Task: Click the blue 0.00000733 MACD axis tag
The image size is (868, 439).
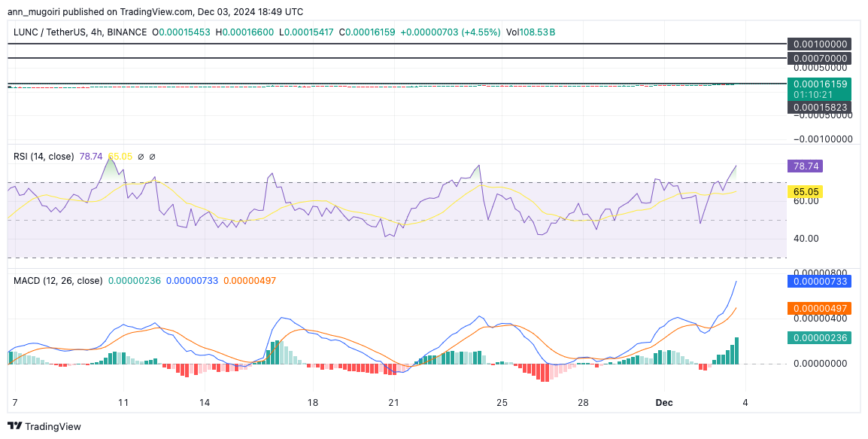Action: pyautogui.click(x=818, y=281)
